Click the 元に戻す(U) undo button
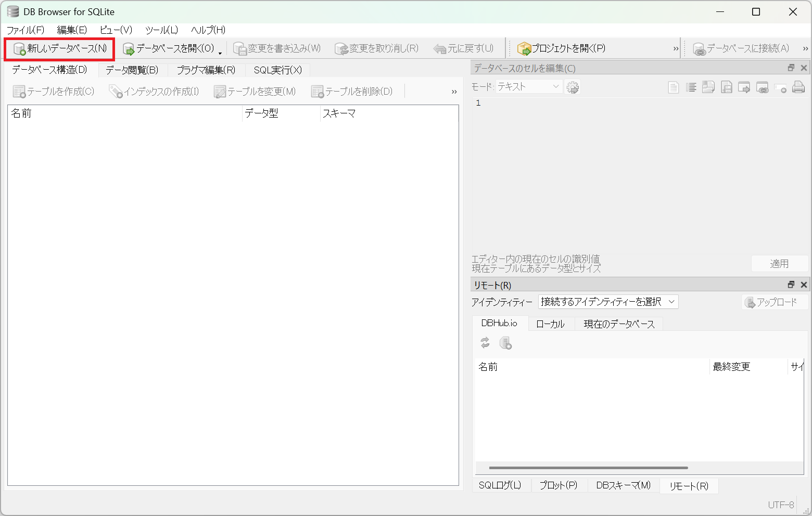This screenshot has height=516, width=812. pos(463,49)
